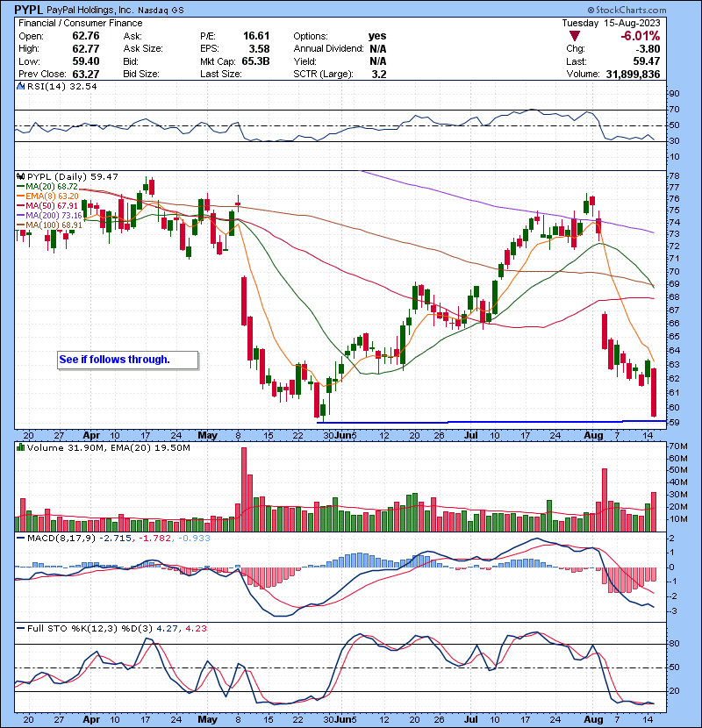Click the MA(100) 68.91 legend entry
The width and height of the screenshot is (702, 728).
coord(49,225)
